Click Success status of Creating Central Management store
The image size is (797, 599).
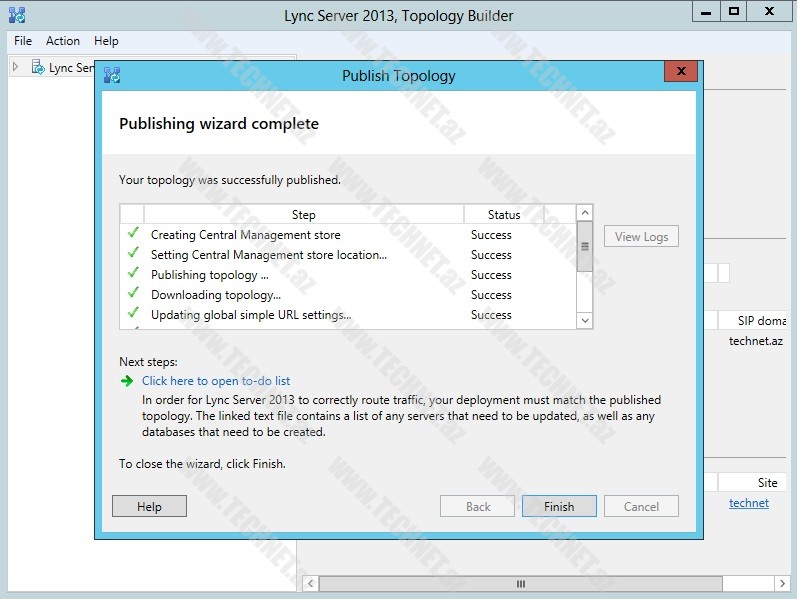(491, 235)
